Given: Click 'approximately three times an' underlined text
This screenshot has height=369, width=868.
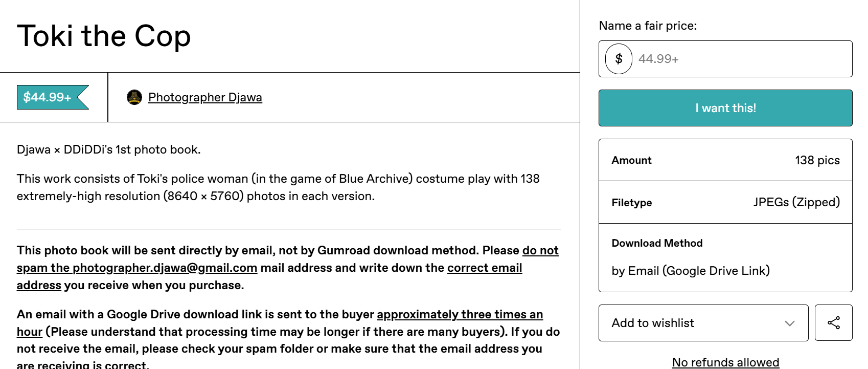Looking at the screenshot, I should 460,314.
